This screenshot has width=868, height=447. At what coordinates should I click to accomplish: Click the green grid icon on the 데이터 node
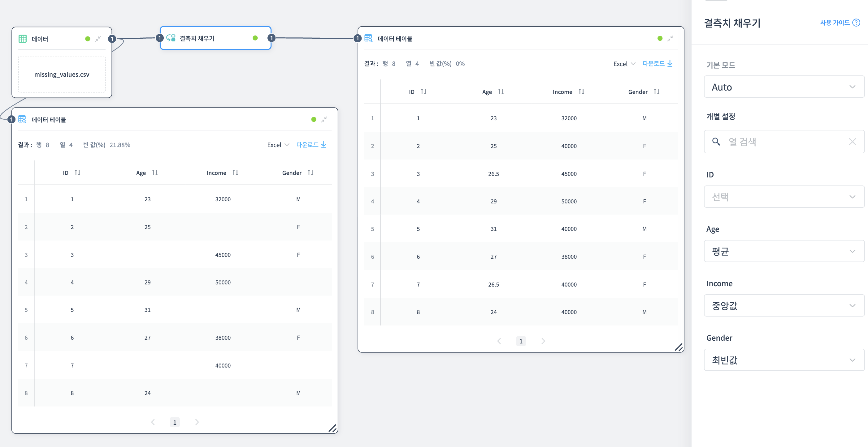click(23, 39)
